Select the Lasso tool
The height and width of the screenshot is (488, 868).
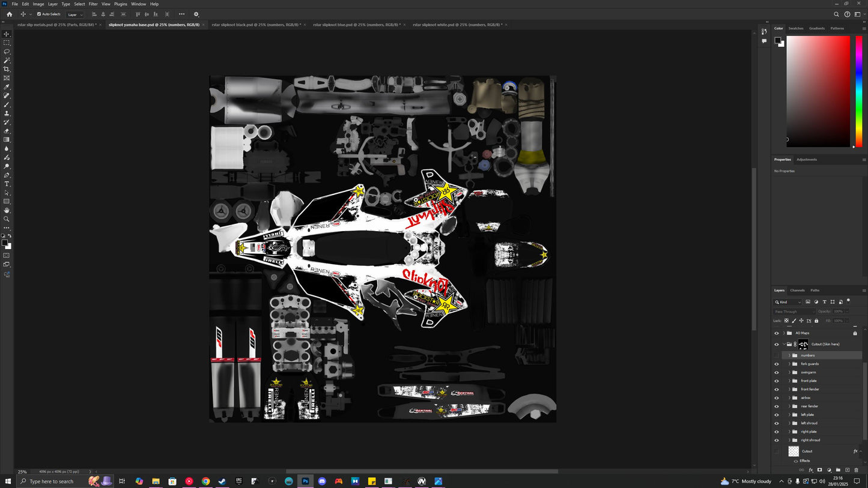pos(7,52)
